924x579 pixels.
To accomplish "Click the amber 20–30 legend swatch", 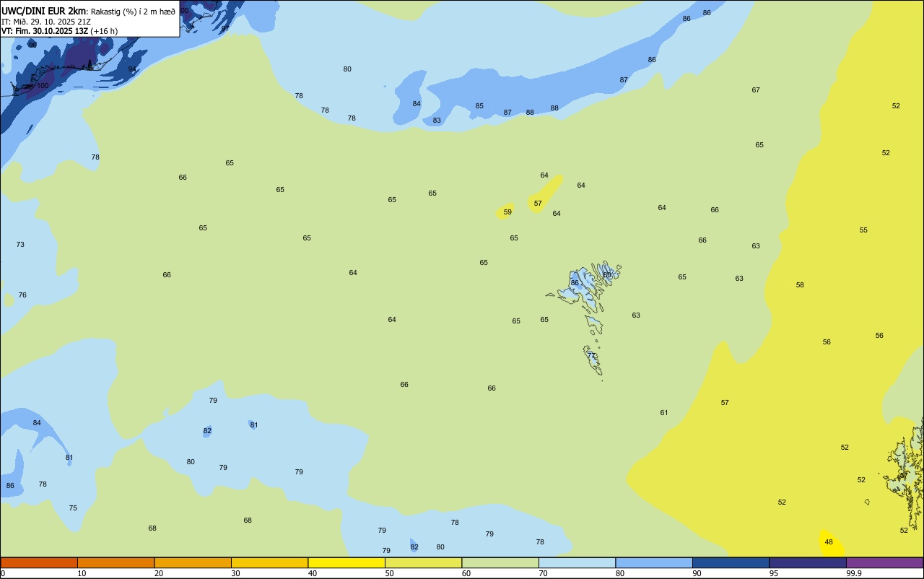I will [x=193, y=562].
